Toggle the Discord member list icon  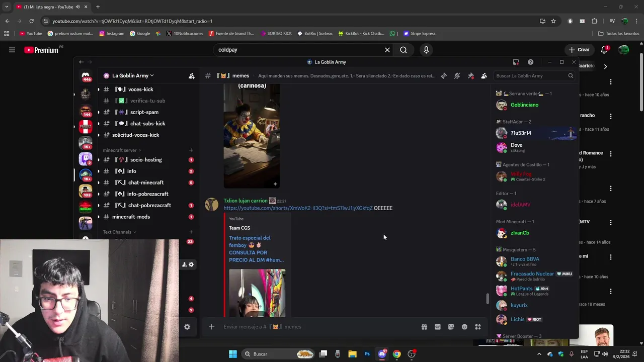[484, 76]
